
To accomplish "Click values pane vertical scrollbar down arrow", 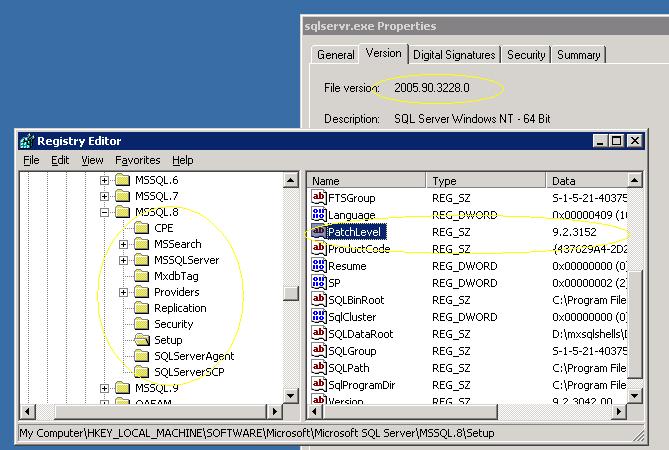I will (635, 396).
